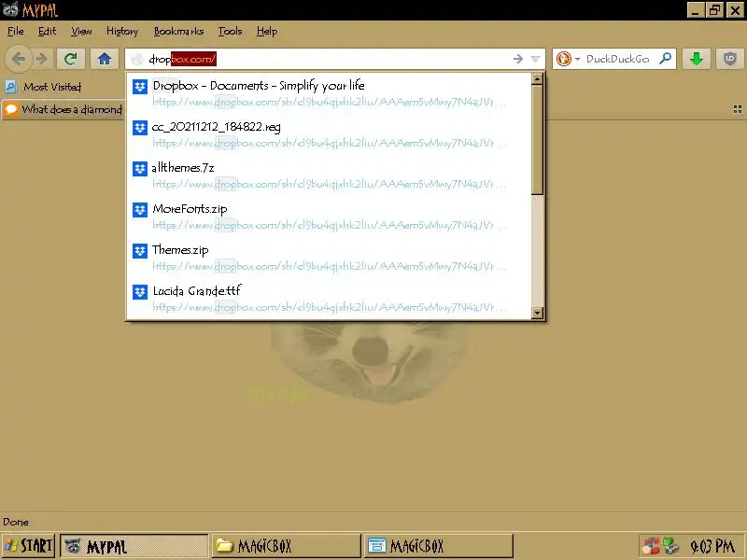Switch to the MYPAL taskbar button
Viewport: 747px width, 560px height.
pos(134,546)
